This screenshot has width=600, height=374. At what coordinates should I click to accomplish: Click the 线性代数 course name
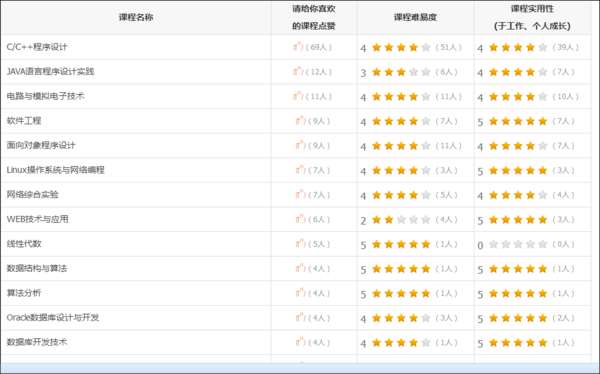[x=24, y=244]
